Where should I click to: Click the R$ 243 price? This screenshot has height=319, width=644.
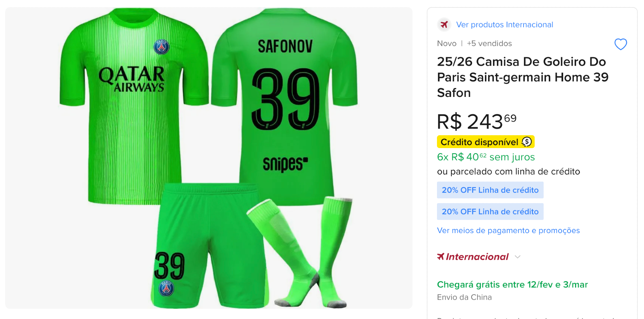click(x=476, y=122)
